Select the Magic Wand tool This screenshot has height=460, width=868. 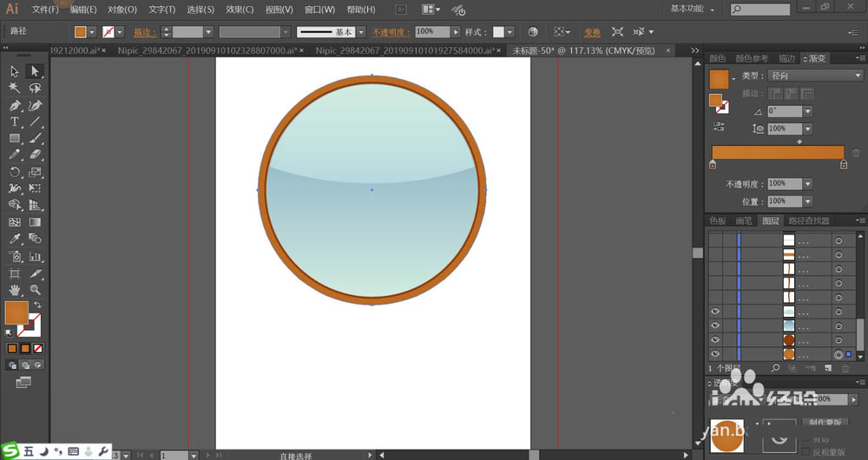coord(15,88)
